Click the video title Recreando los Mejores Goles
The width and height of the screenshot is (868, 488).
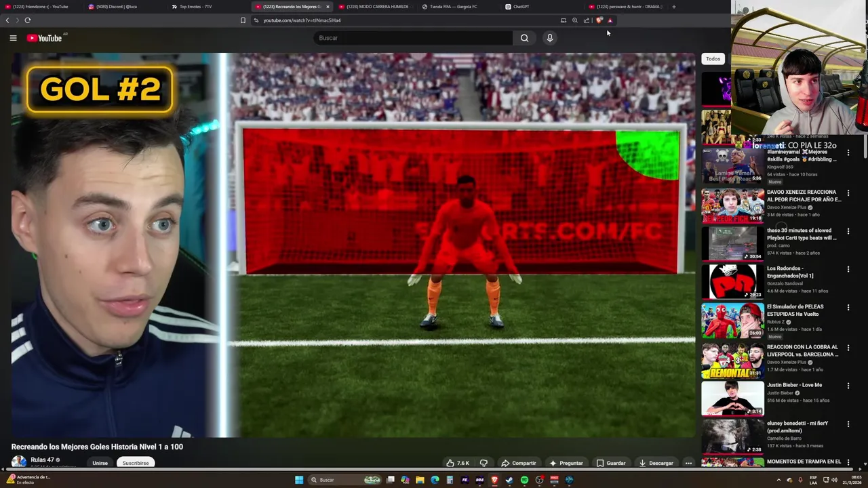[97, 447]
